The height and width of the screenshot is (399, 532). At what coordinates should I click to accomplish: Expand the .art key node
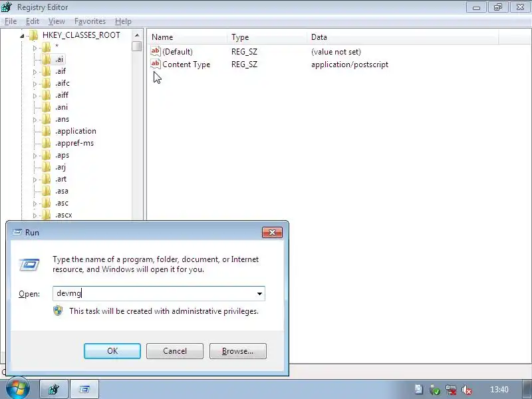(x=35, y=180)
